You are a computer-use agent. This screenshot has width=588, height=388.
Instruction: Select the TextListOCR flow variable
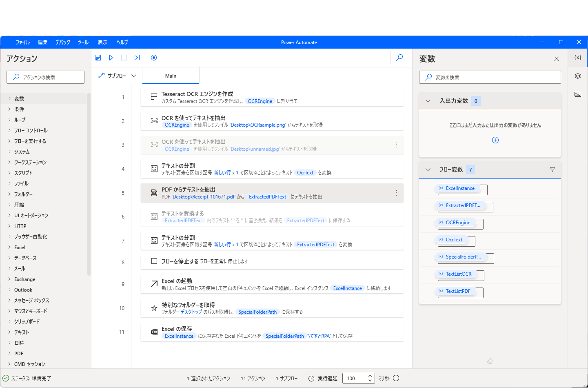[455, 274]
